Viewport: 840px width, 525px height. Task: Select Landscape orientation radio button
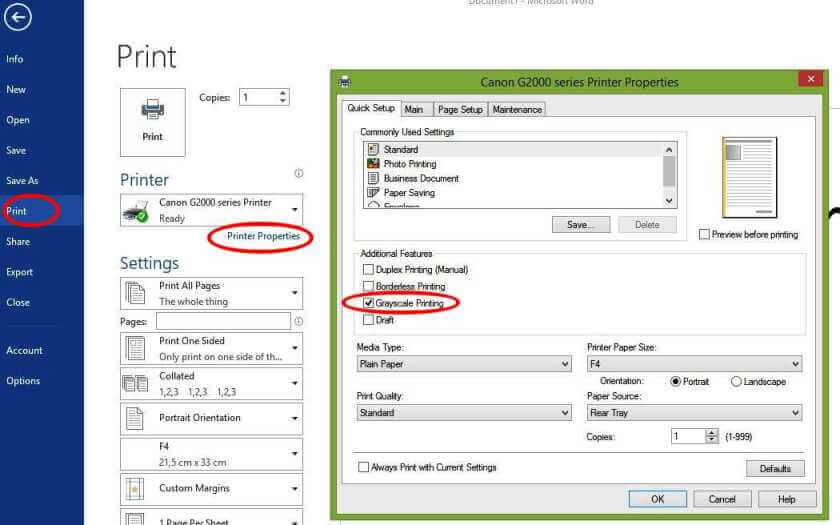[x=736, y=381]
